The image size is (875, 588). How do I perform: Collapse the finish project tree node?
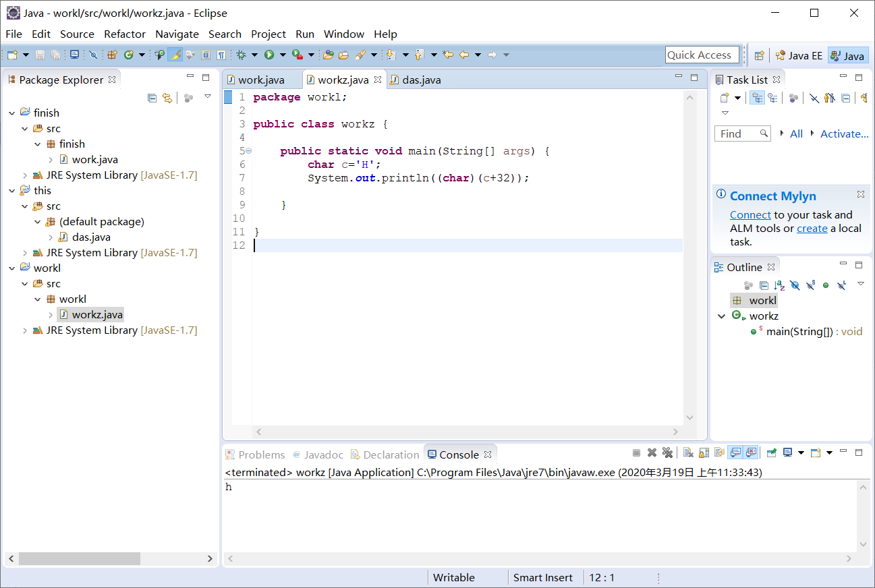coord(11,113)
